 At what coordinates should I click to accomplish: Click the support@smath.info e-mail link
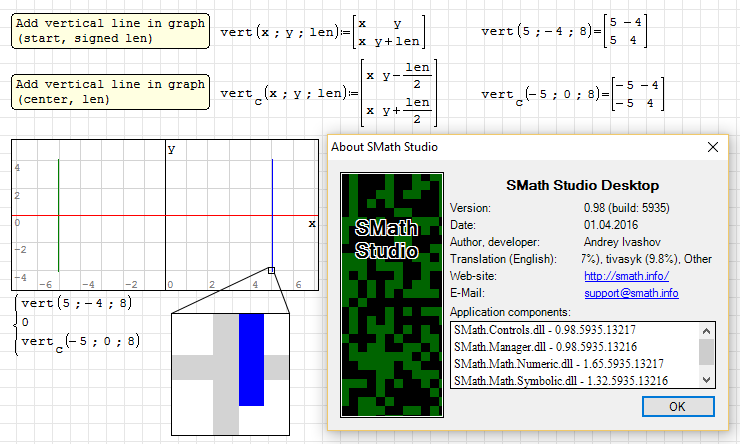tap(630, 293)
